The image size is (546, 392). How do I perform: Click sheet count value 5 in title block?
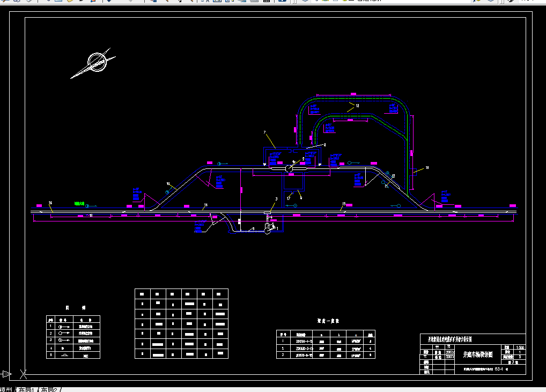[520, 357]
